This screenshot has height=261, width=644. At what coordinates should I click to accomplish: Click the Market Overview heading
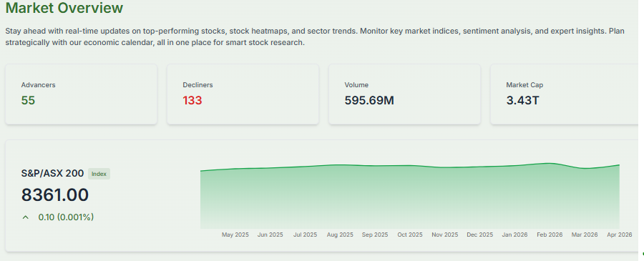pyautogui.click(x=64, y=8)
